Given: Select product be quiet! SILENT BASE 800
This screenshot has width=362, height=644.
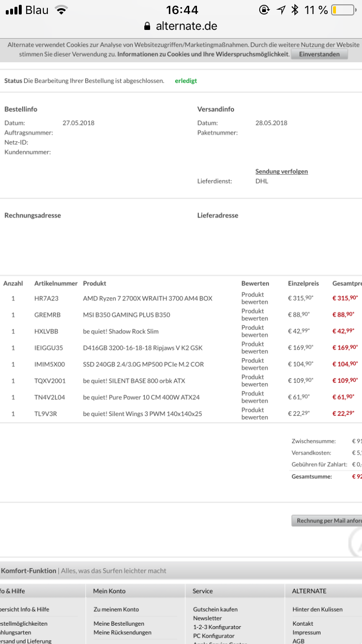Looking at the screenshot, I should (x=135, y=380).
